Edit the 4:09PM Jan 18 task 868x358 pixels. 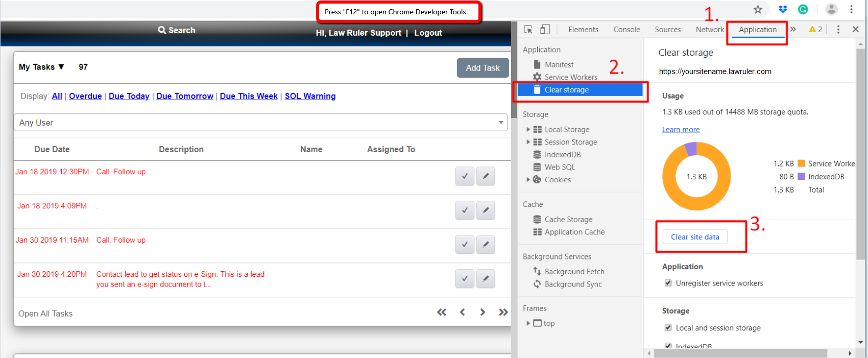486,210
